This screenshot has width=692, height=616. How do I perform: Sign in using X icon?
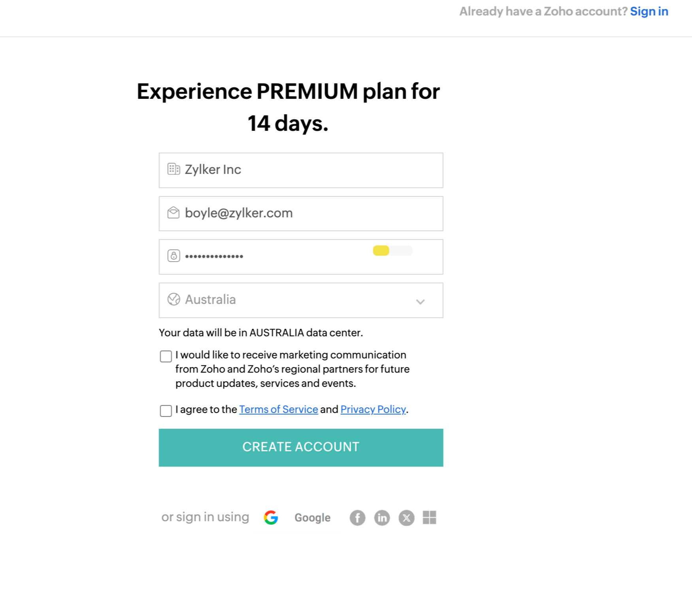tap(406, 518)
